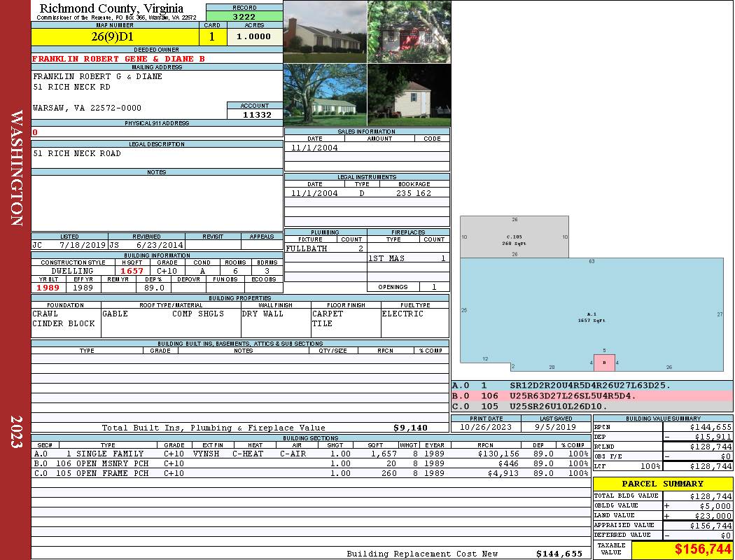The image size is (735, 560).
Task: Click the acres value 1.0000
Action: pyautogui.click(x=254, y=36)
